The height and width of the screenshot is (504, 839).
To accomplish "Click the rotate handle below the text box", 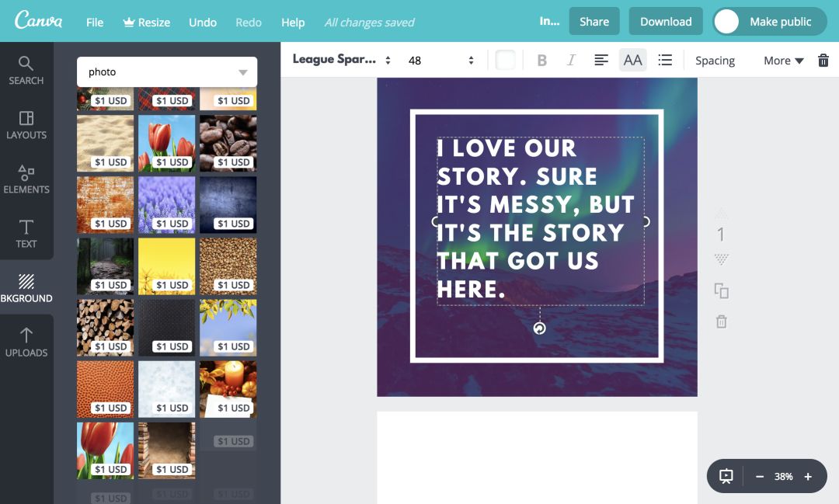I will (539, 328).
